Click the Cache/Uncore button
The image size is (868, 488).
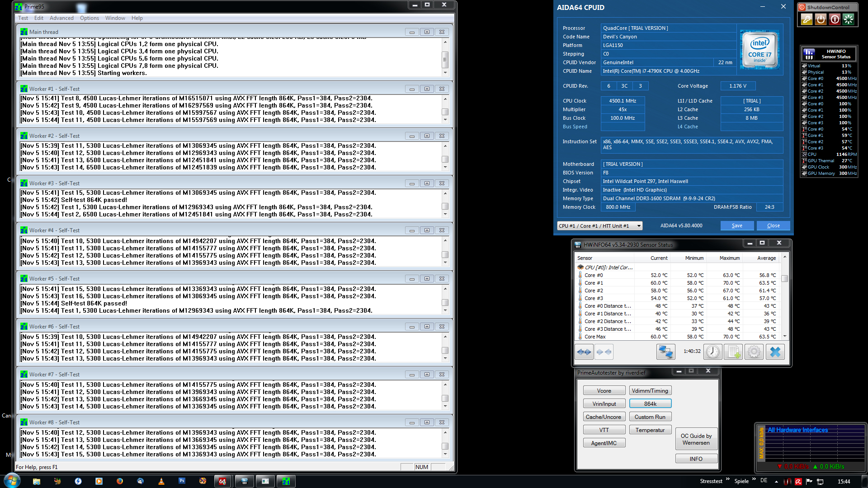[x=604, y=417]
